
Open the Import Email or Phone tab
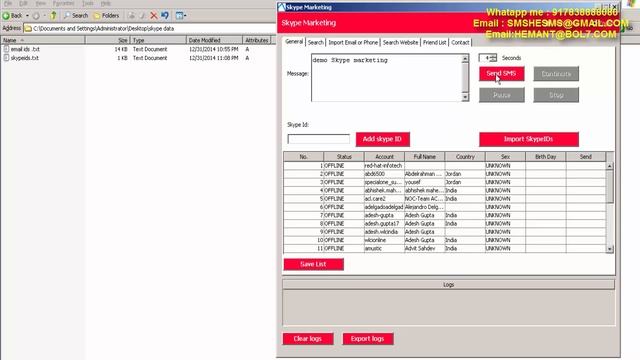click(353, 42)
